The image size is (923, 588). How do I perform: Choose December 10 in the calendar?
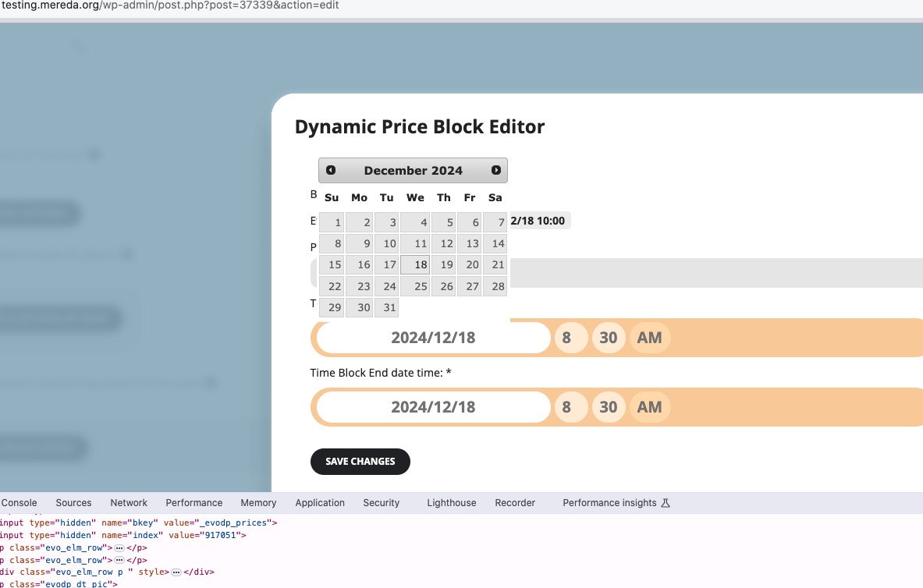387,243
